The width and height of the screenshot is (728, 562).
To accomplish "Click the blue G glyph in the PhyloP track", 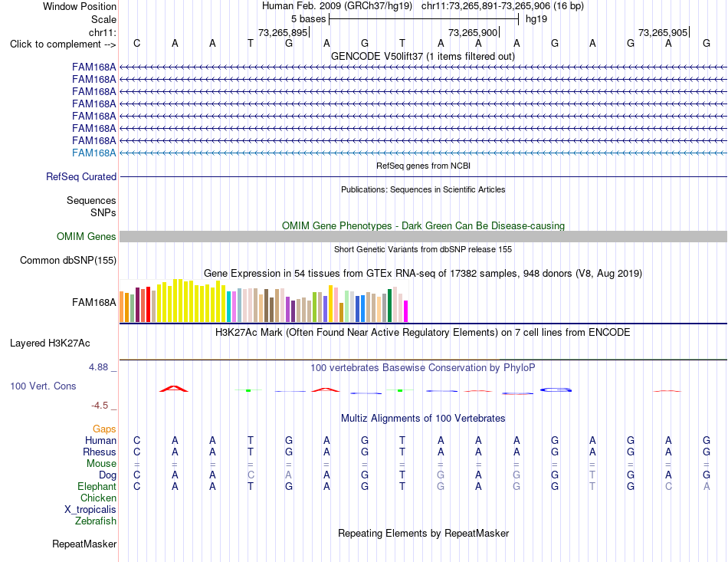I will coord(556,389).
